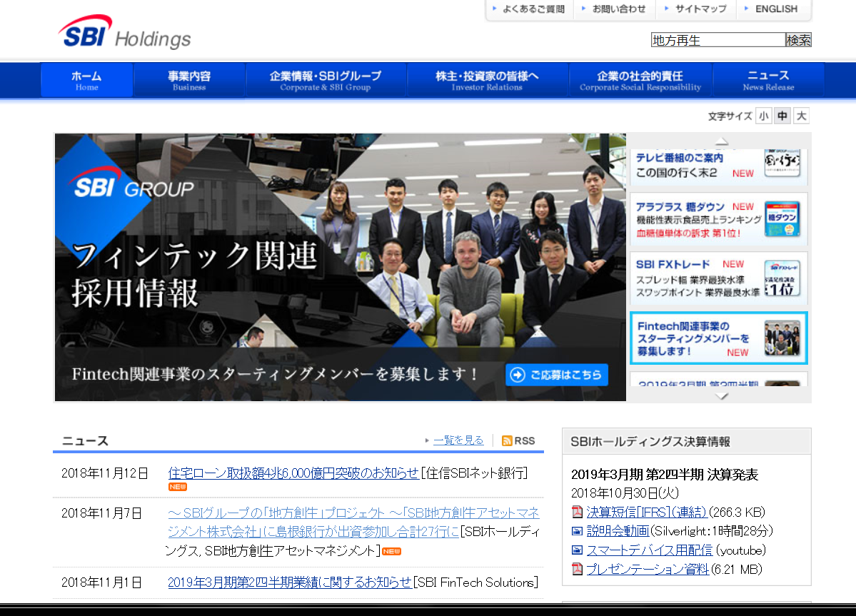
Task: Play the 説明会動画 video via its video icon
Action: click(x=575, y=531)
